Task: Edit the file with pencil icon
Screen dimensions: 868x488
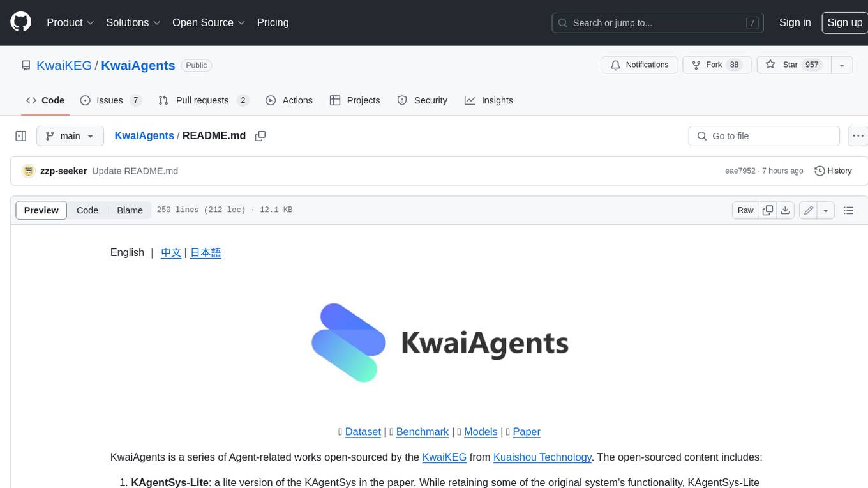Action: (808, 210)
